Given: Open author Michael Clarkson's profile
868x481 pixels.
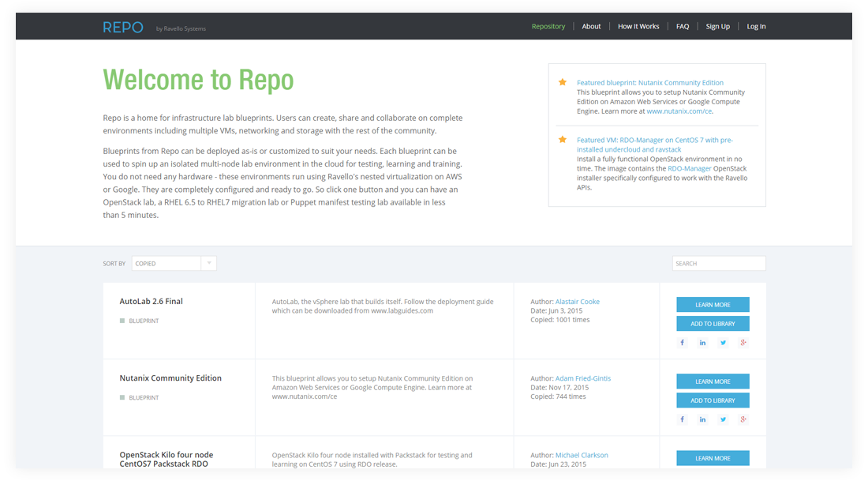Looking at the screenshot, I should (x=582, y=455).
